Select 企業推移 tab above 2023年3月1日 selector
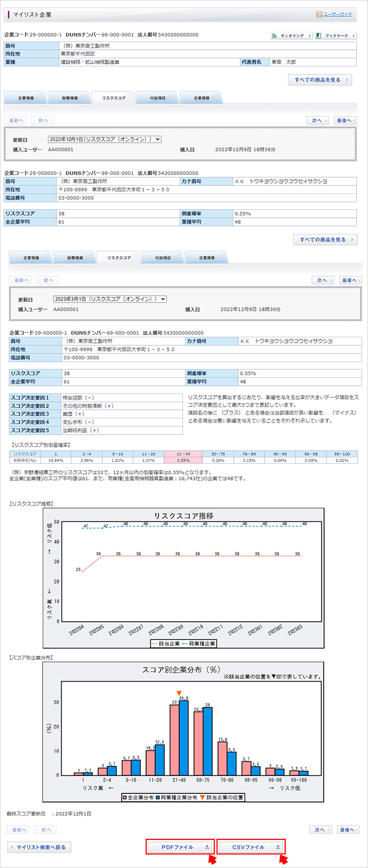Viewport: 368px width, 868px height. [207, 258]
